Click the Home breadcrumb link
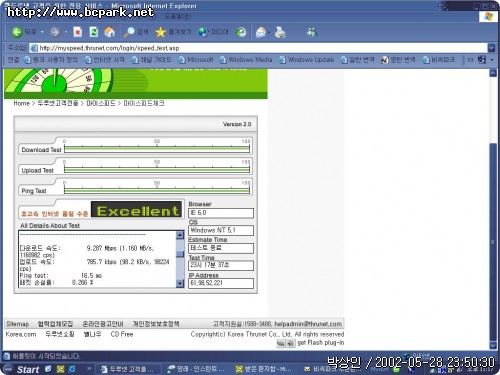This screenshot has width=500, height=375. tap(22, 103)
